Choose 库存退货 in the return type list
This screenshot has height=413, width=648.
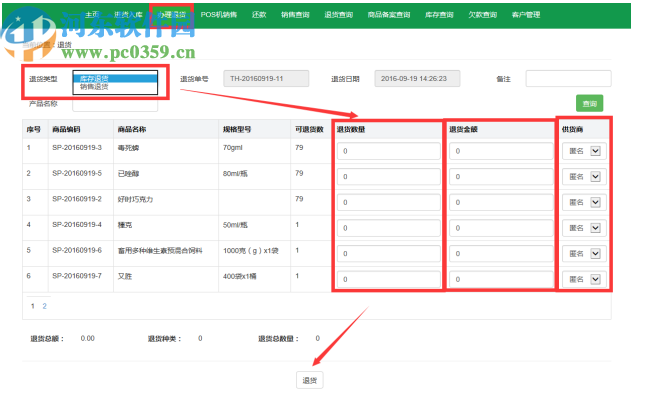[115, 79]
